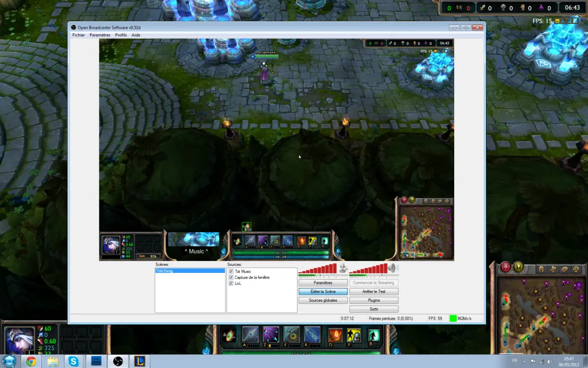Click the red round button above the game minimap
This screenshot has width=588, height=368.
coord(505,267)
